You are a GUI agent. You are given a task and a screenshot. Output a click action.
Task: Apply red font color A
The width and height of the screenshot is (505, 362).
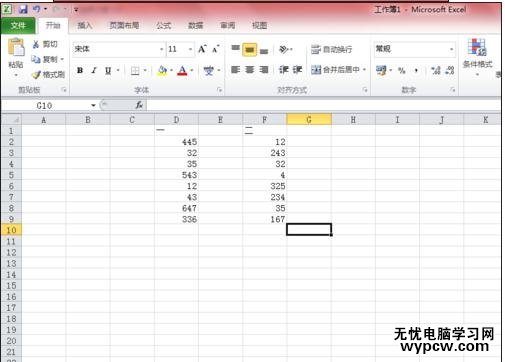pyautogui.click(x=182, y=70)
